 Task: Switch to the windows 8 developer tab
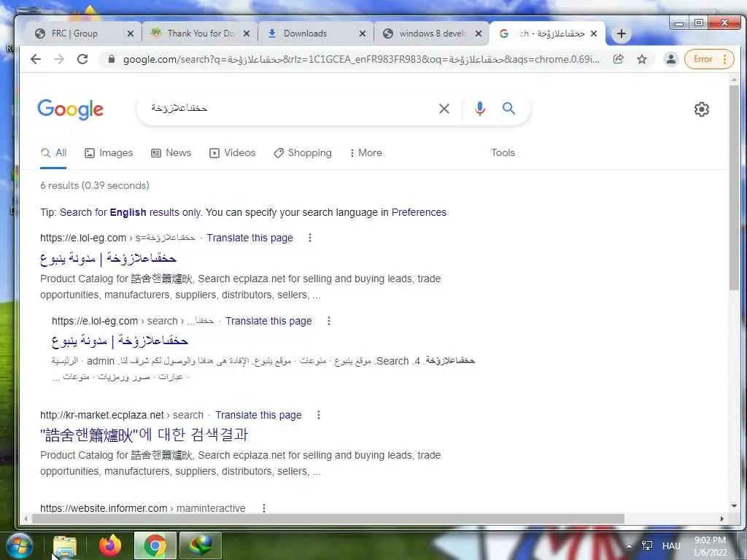pyautogui.click(x=433, y=34)
